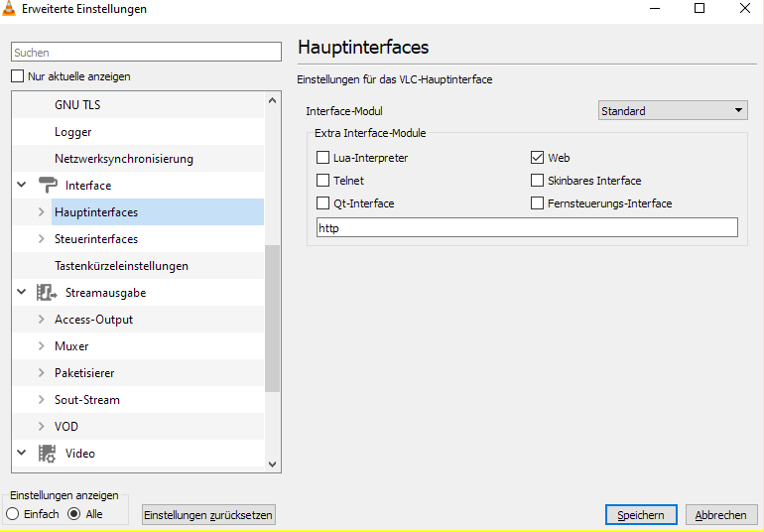
Task: Open the Interface-Modul dropdown
Action: pos(673,111)
